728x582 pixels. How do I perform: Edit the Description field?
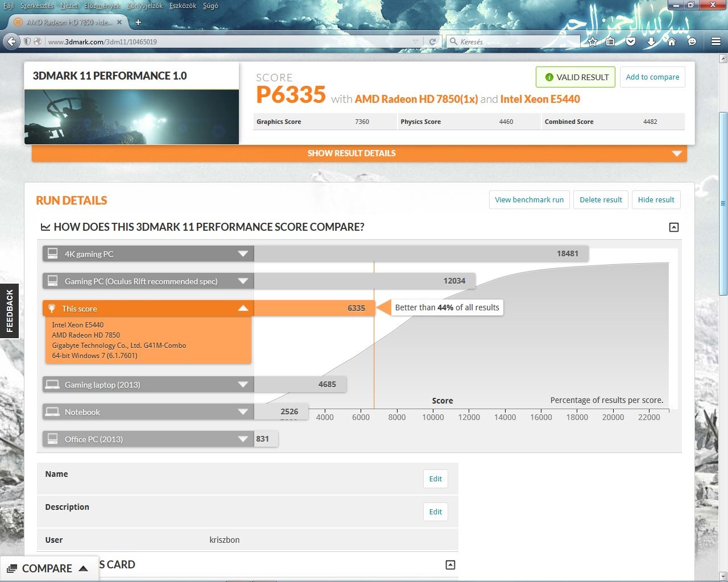(436, 512)
